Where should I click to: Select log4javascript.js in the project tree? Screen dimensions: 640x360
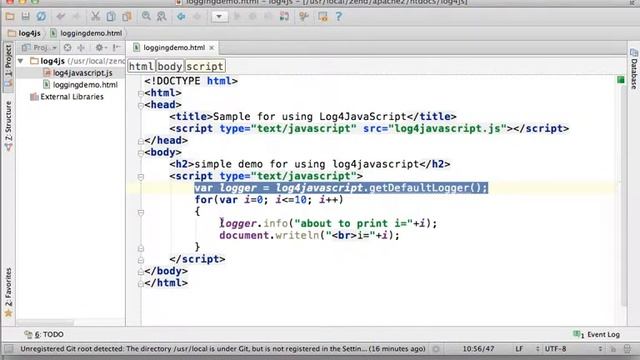[x=78, y=73]
